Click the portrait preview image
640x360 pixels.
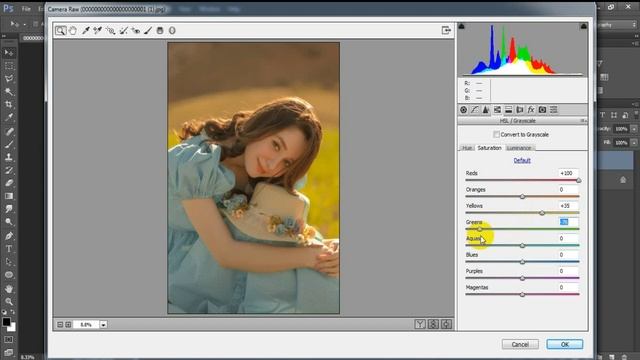pyautogui.click(x=253, y=178)
